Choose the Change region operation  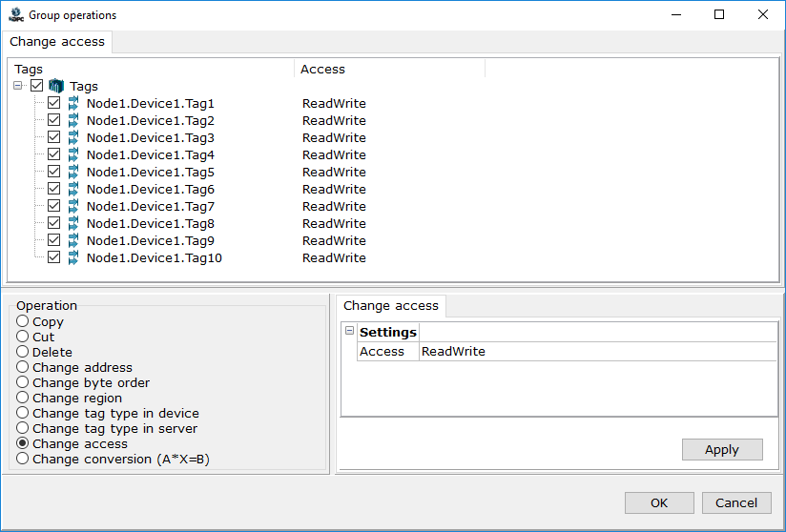tap(22, 398)
